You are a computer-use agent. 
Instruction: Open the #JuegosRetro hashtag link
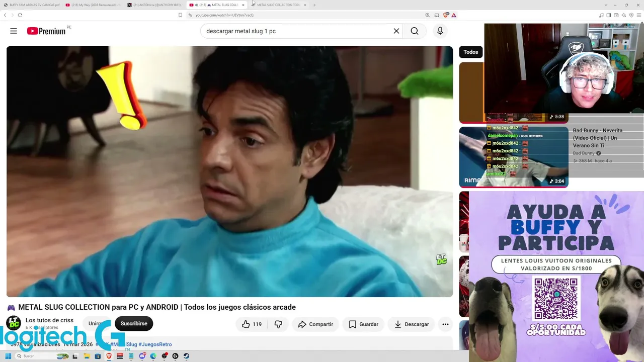point(155,344)
